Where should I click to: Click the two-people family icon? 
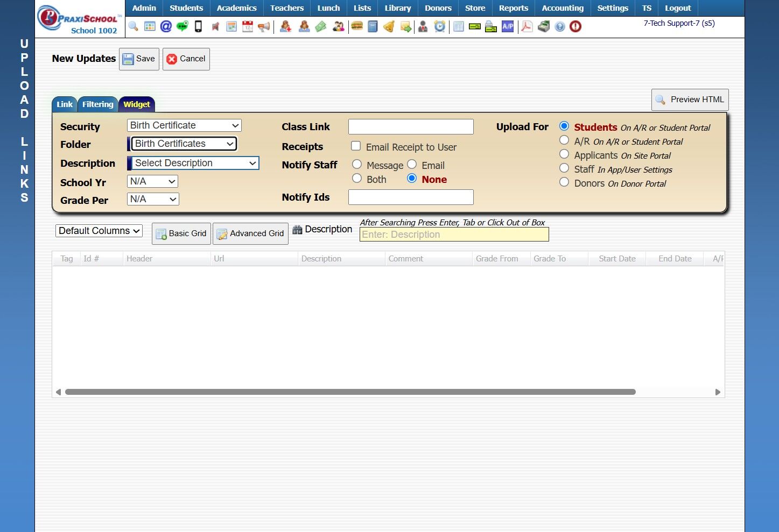click(338, 26)
